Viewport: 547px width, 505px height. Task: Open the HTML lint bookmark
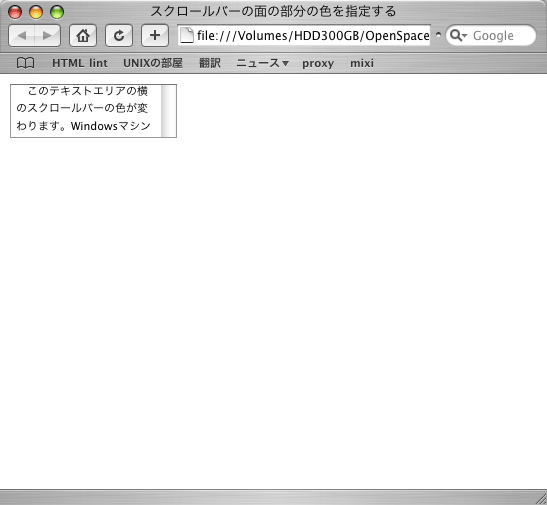(80, 63)
